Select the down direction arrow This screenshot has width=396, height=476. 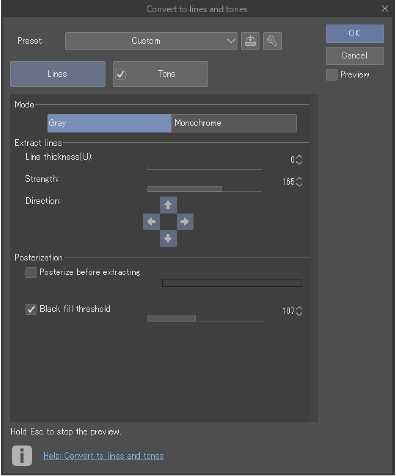pos(168,239)
